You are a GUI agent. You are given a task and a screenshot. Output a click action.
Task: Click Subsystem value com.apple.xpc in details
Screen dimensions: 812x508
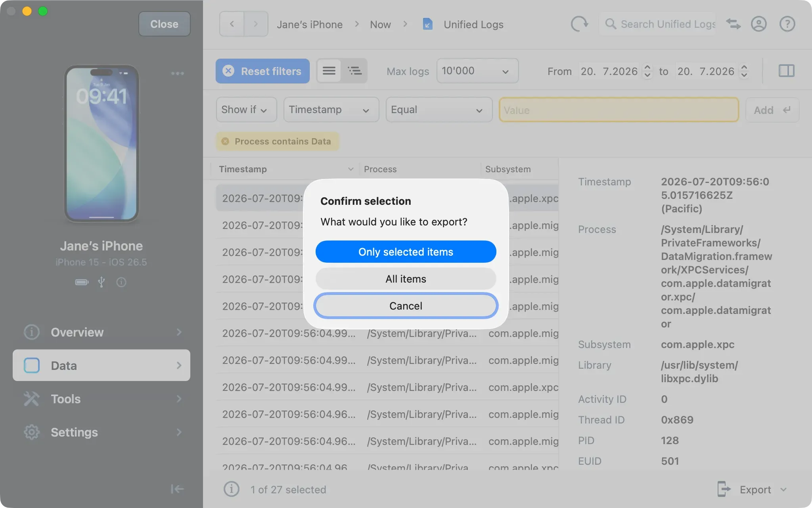click(x=697, y=344)
